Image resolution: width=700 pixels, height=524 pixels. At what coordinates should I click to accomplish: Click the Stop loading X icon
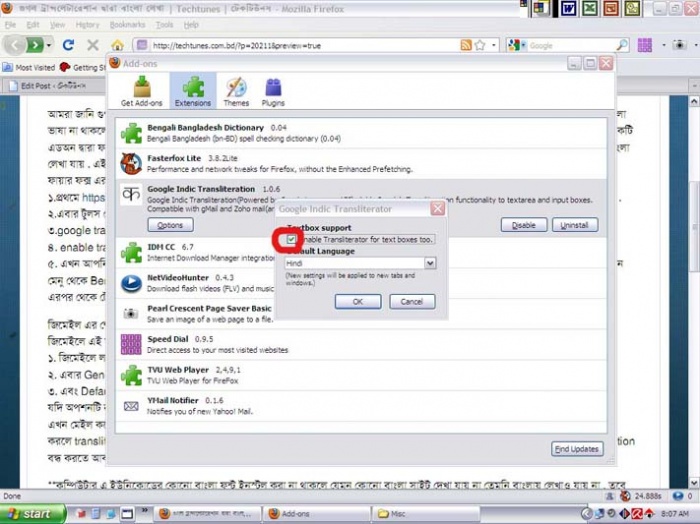click(93, 45)
